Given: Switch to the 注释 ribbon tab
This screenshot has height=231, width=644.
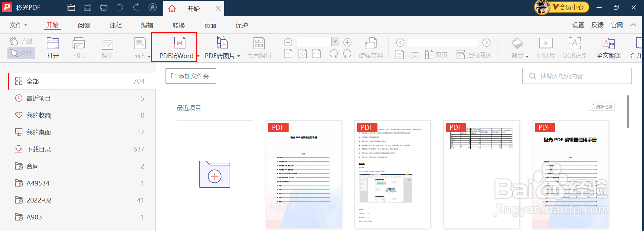Looking at the screenshot, I should (x=116, y=25).
